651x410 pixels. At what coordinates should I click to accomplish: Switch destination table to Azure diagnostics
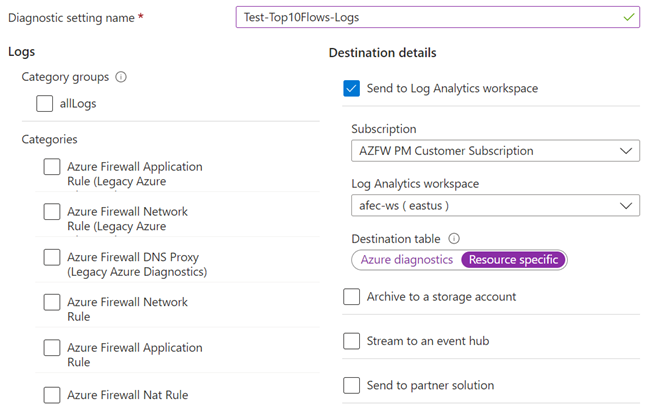(x=406, y=260)
